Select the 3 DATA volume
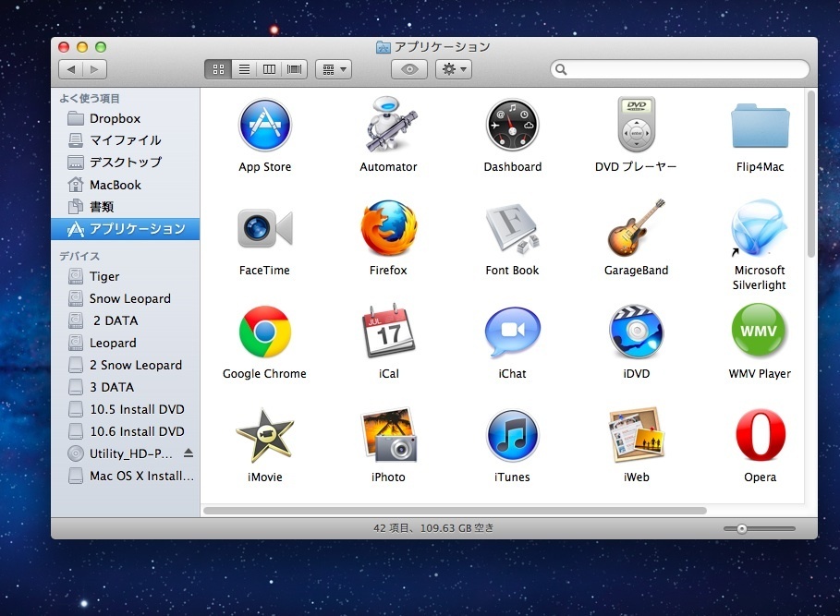This screenshot has width=840, height=616. point(126,387)
